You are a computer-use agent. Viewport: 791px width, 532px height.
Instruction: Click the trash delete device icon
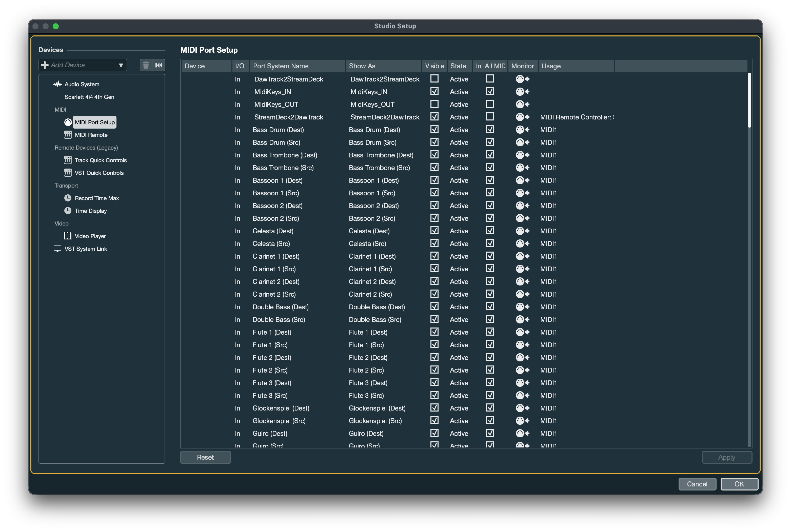pyautogui.click(x=146, y=65)
